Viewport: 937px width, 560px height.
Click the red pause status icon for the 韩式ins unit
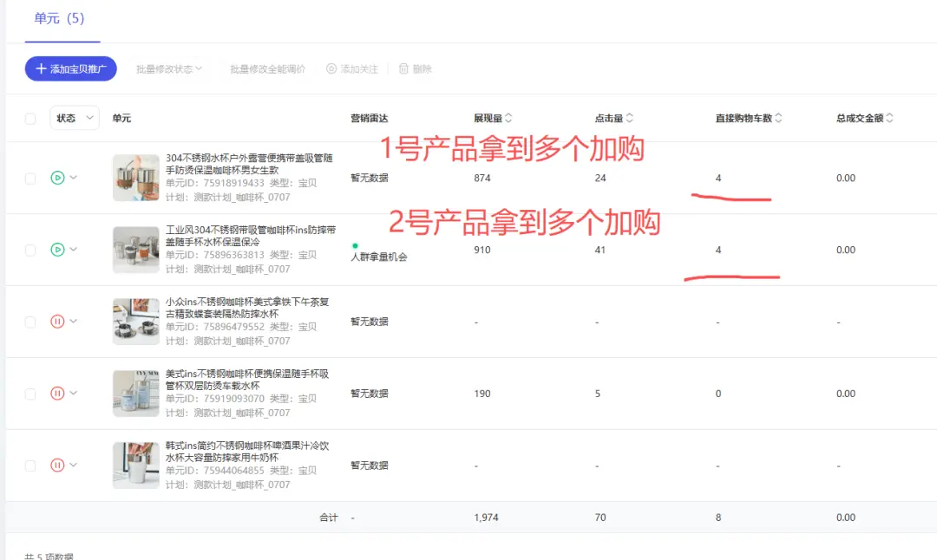click(x=57, y=466)
